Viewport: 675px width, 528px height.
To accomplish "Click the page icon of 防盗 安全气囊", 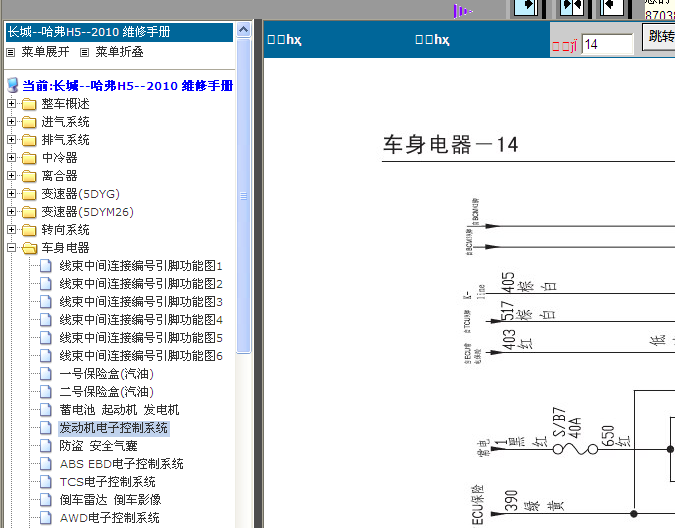I will coord(46,446).
